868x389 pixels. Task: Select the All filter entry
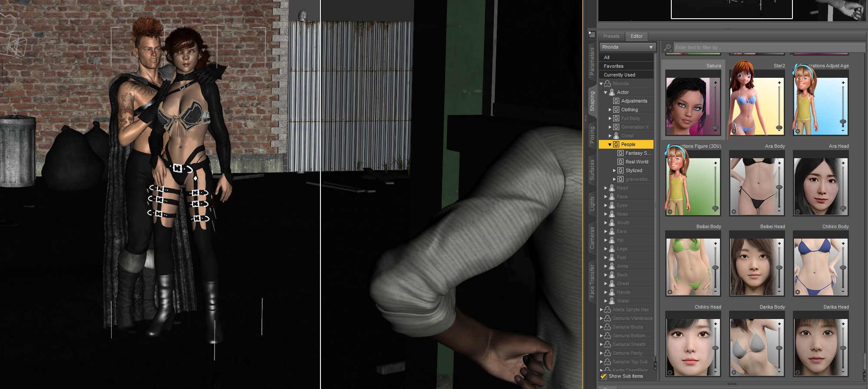tap(626, 57)
